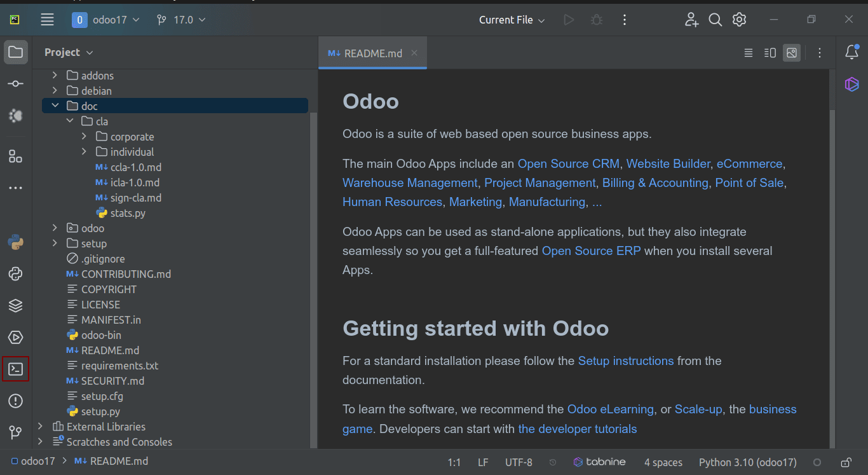Screen dimensions: 868x475
Task: Expand the corporate folder
Action: tap(84, 136)
